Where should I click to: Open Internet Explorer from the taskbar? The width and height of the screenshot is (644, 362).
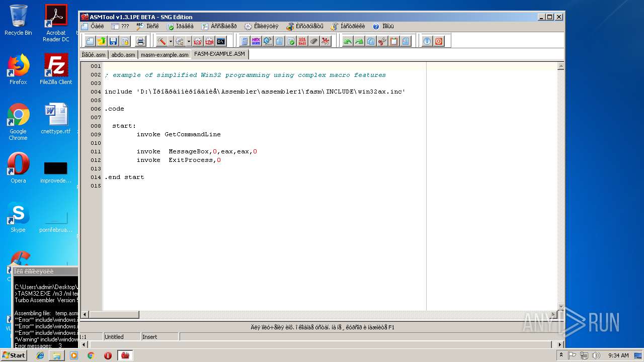(40, 355)
